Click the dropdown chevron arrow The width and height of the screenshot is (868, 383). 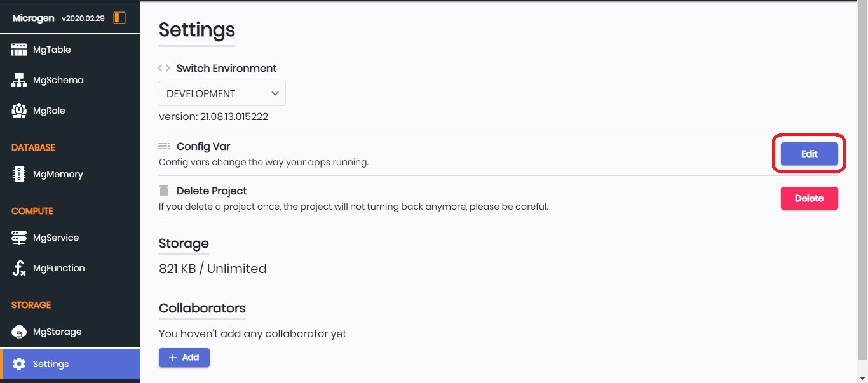[275, 93]
